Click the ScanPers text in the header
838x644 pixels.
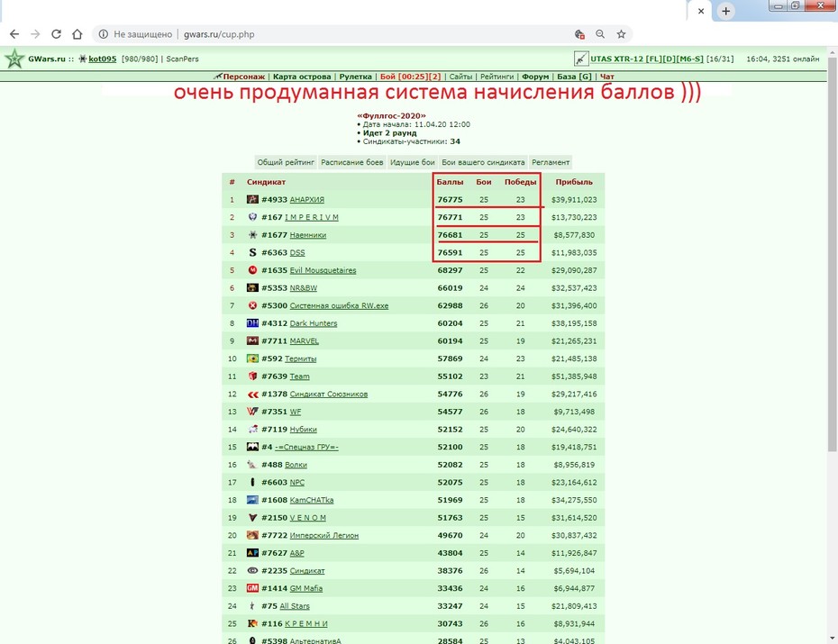pos(182,59)
